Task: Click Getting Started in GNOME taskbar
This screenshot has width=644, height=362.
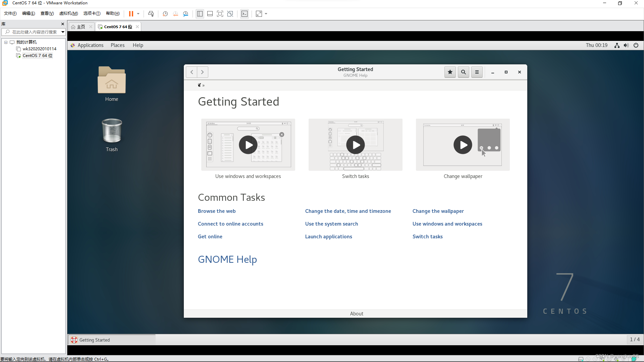Action: pyautogui.click(x=112, y=340)
